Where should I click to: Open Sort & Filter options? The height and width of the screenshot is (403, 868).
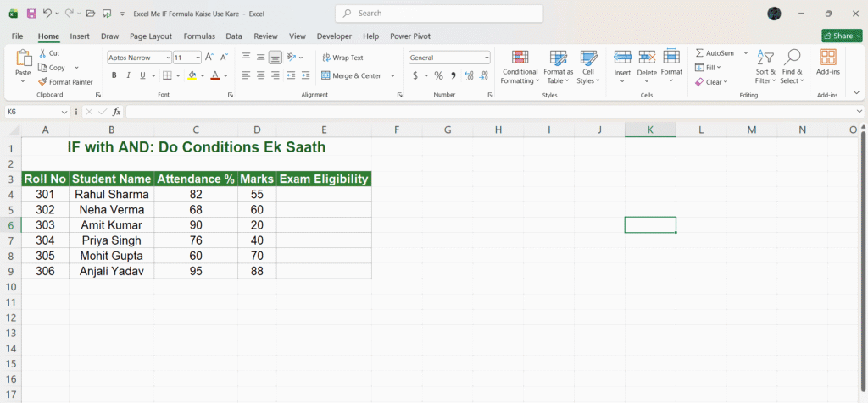(x=765, y=68)
